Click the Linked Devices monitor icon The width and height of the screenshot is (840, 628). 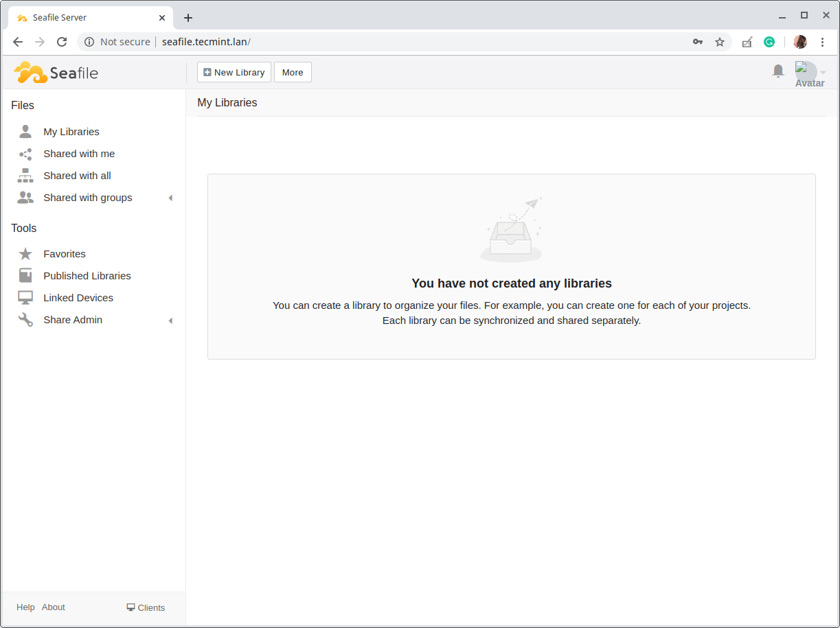[25, 298]
